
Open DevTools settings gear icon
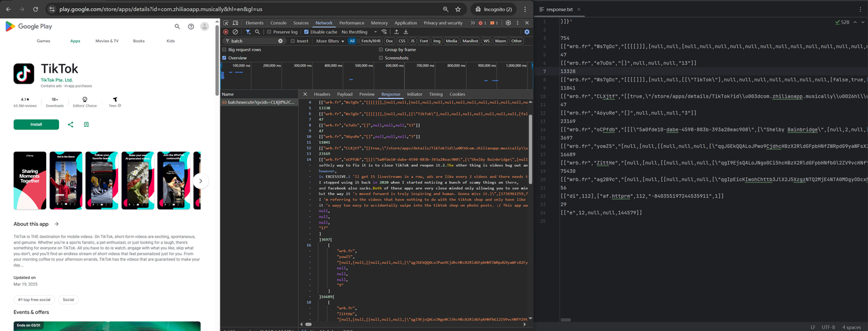(508, 23)
